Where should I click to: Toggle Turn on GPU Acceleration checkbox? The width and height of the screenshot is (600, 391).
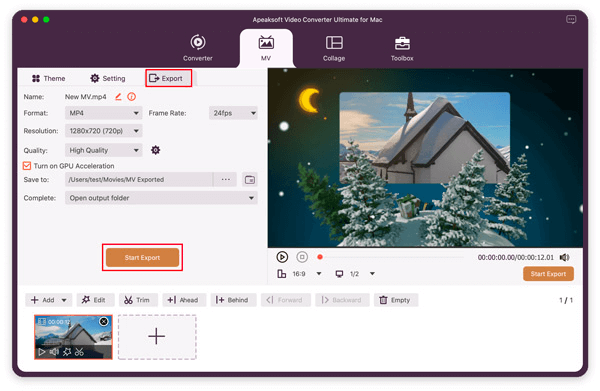click(27, 166)
